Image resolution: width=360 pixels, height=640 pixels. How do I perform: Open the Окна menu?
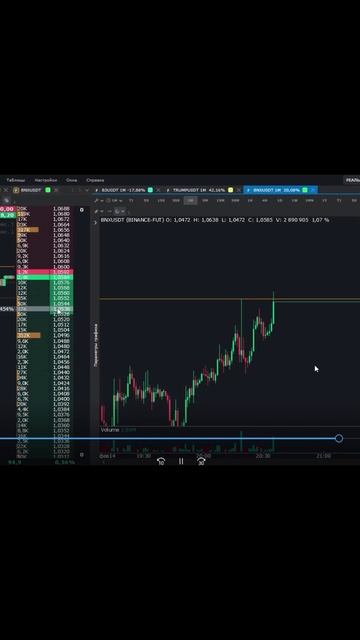(x=71, y=180)
